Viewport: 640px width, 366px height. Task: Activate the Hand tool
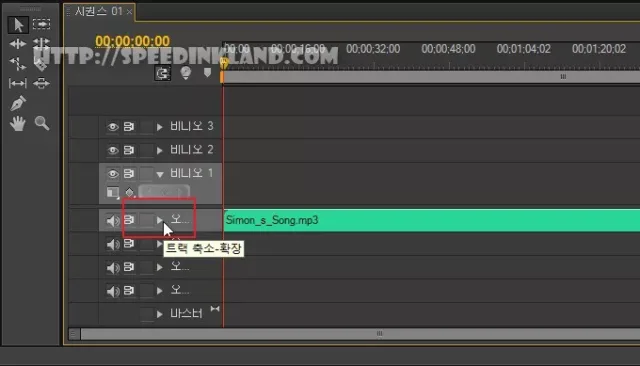click(18, 123)
